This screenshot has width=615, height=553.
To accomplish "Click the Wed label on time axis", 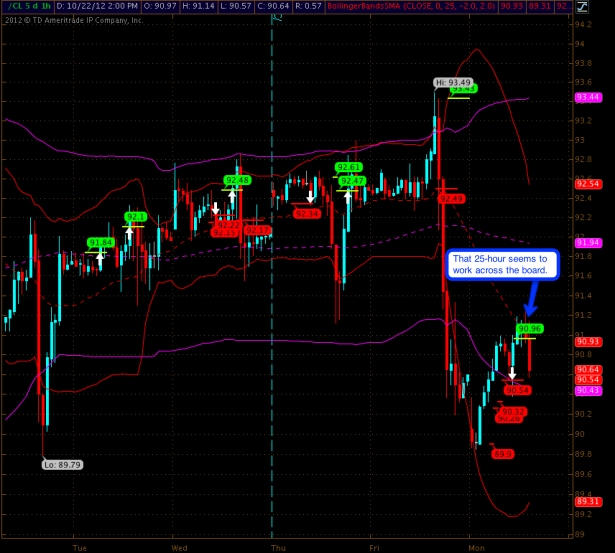I will 180,547.
